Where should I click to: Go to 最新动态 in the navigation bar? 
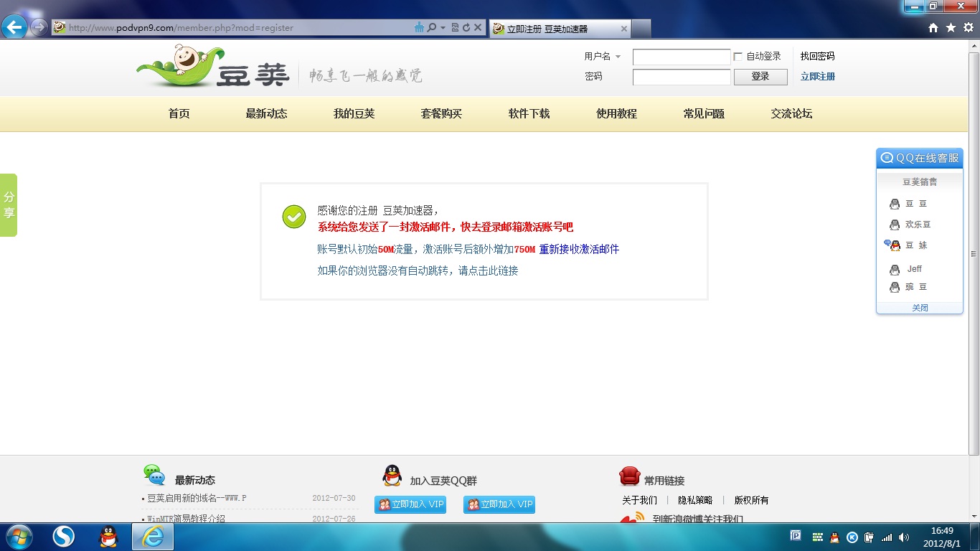coord(266,113)
